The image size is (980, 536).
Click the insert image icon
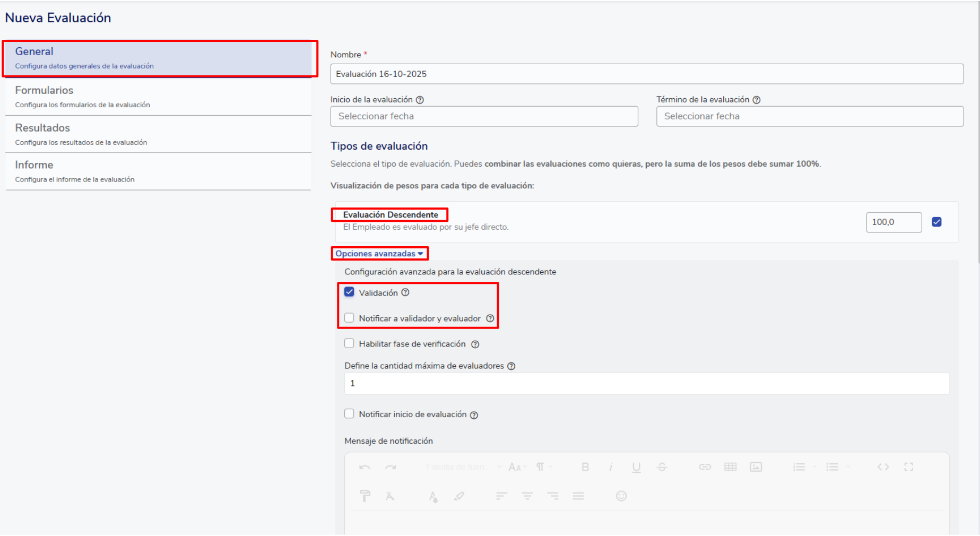pyautogui.click(x=756, y=467)
